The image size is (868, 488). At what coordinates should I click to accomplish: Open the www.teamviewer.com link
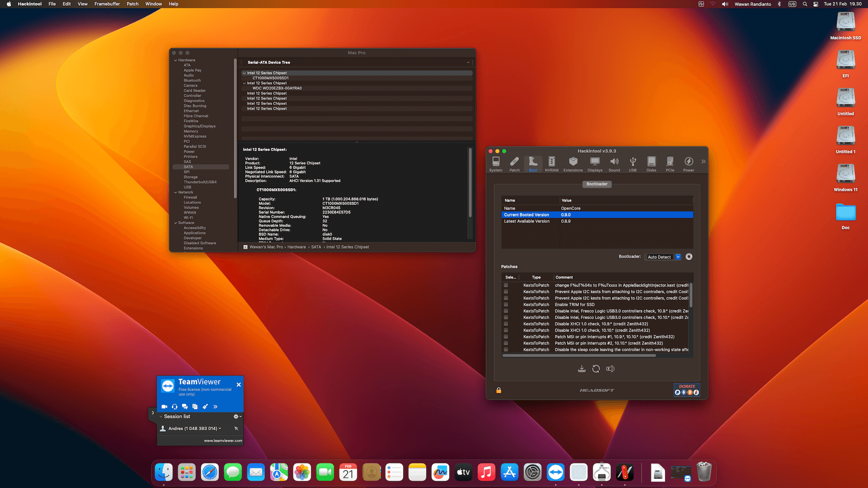[223, 441]
